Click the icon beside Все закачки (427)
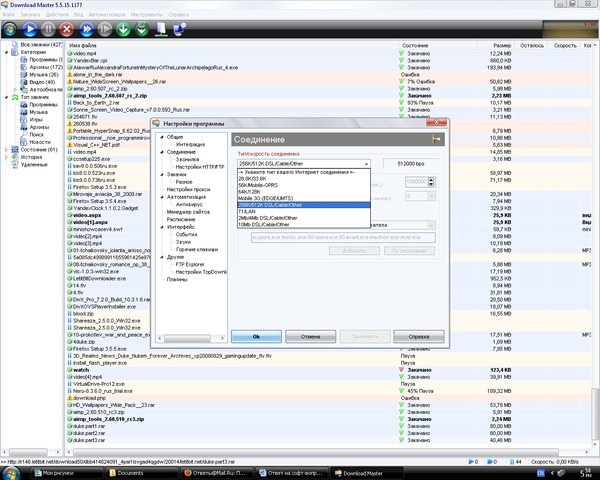Viewport: 600px width, 480px height. coord(15,44)
